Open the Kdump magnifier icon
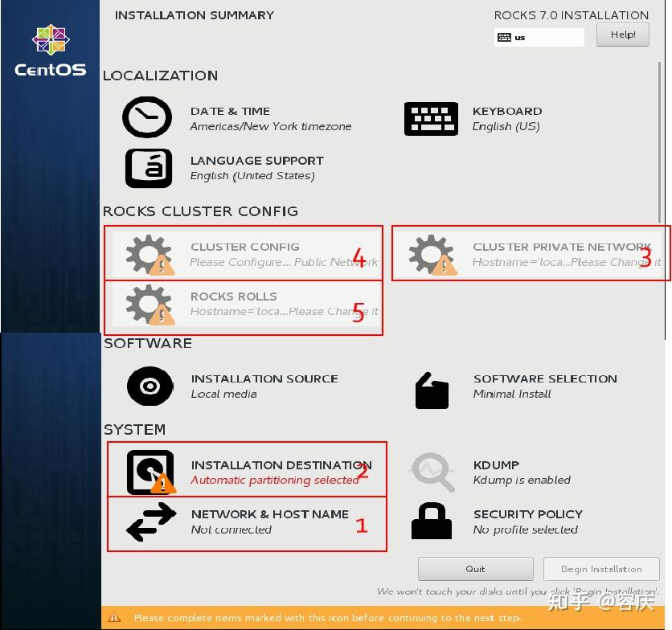Viewport: 672px width, 630px height. tap(432, 472)
